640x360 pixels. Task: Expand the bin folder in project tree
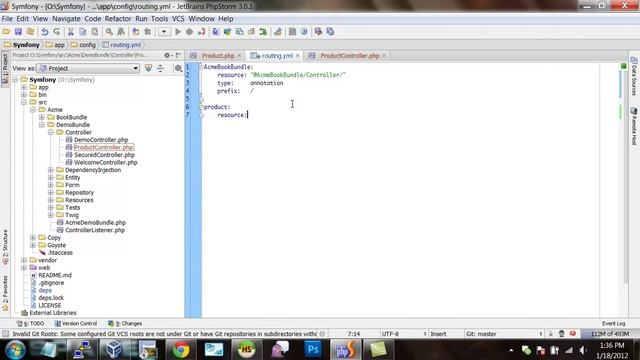point(24,95)
